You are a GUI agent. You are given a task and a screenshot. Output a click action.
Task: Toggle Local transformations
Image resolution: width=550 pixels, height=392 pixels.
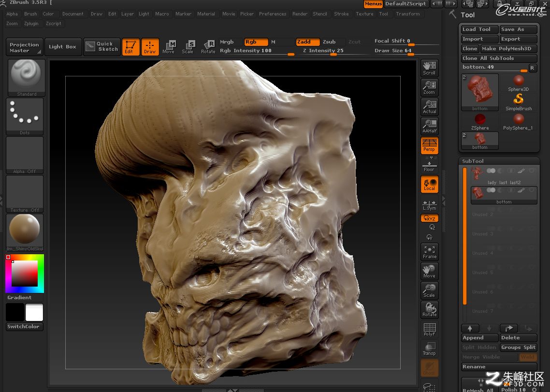point(429,184)
